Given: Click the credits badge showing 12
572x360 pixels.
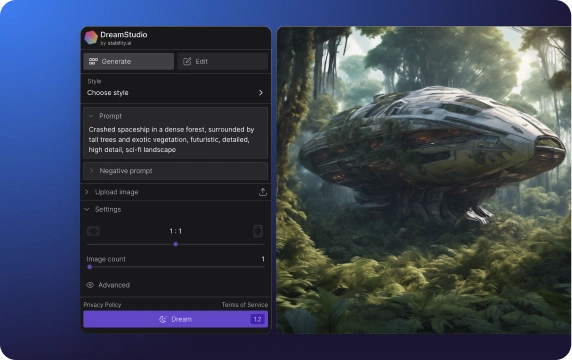Looking at the screenshot, I should point(257,319).
